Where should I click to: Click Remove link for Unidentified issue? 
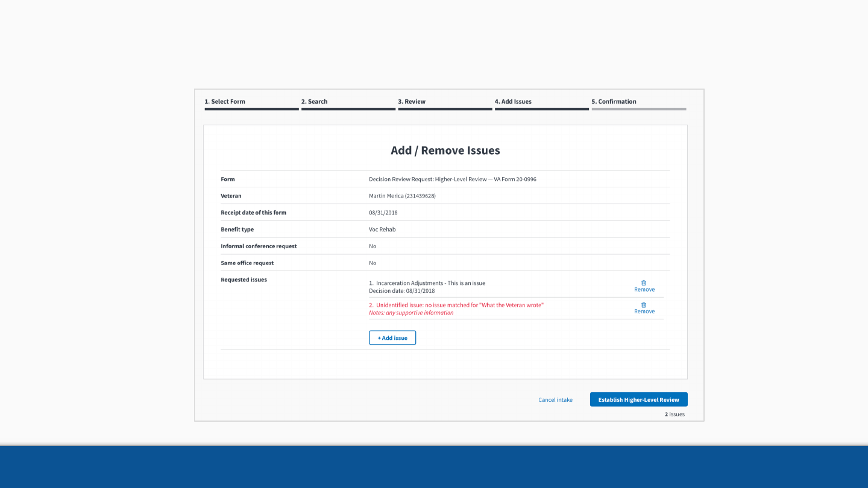pos(644,311)
